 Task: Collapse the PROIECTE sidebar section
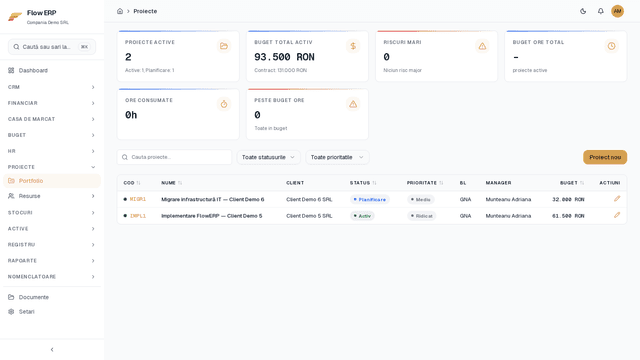coord(52,167)
